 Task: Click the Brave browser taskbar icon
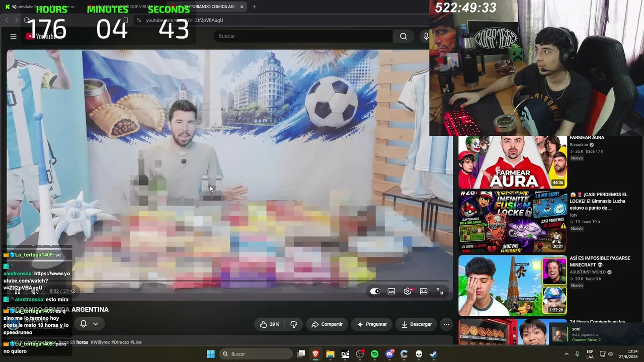click(x=315, y=354)
